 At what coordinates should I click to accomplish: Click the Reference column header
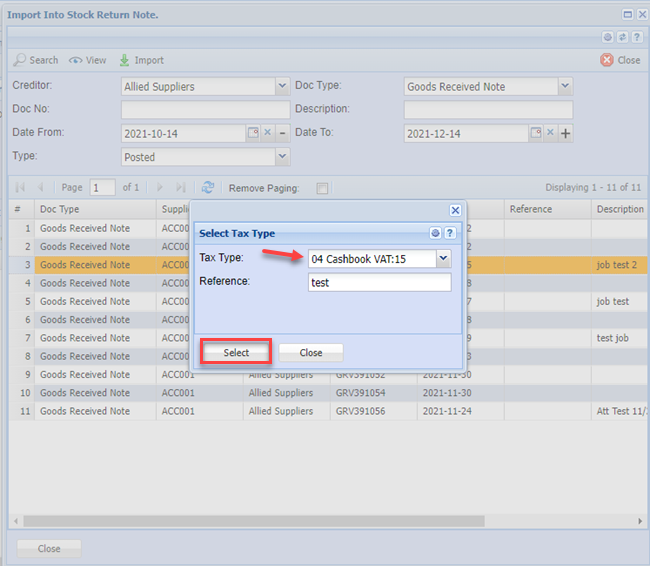point(530,210)
